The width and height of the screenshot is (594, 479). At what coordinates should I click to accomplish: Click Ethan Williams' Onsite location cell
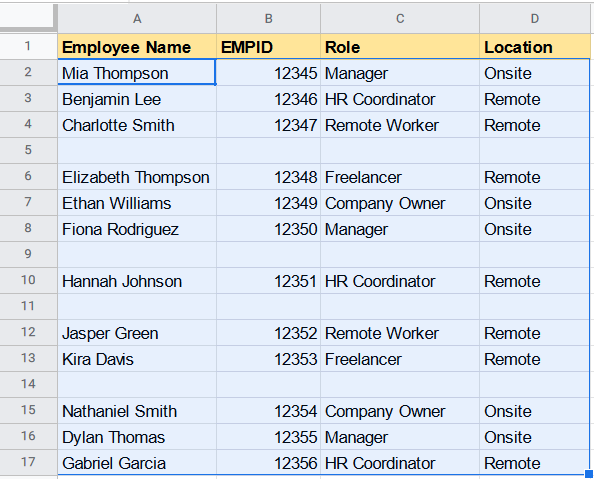coord(535,203)
